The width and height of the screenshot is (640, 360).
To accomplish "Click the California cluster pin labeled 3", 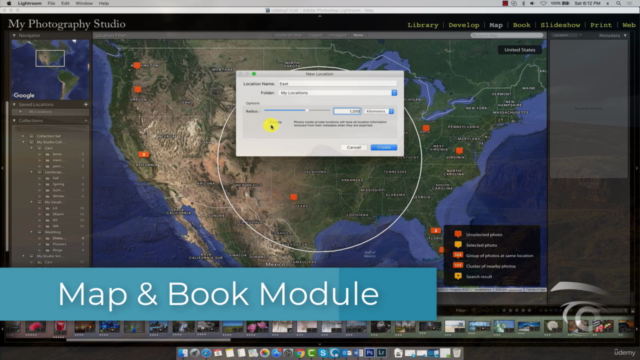I will point(143,154).
